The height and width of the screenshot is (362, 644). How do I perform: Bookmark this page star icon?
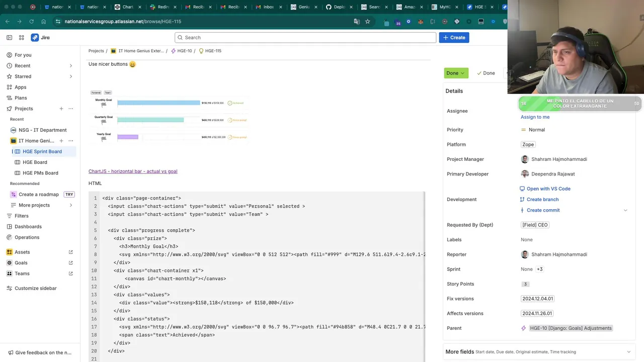pos(368,22)
